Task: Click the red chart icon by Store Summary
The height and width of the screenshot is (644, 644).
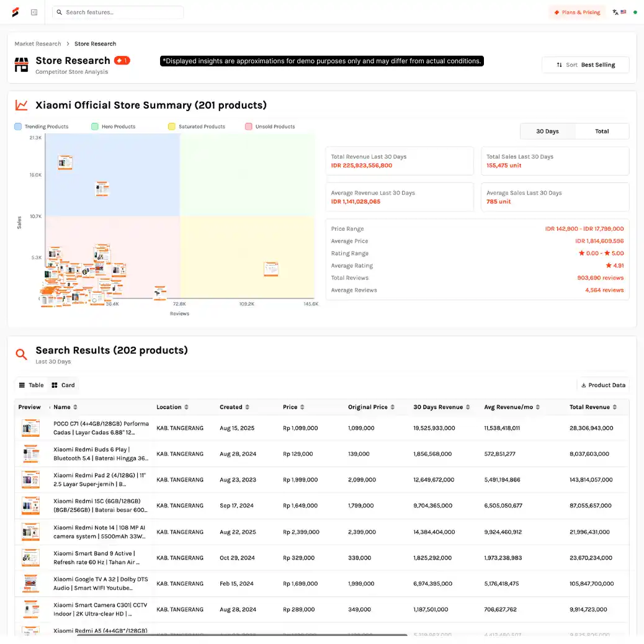Action: click(x=22, y=105)
